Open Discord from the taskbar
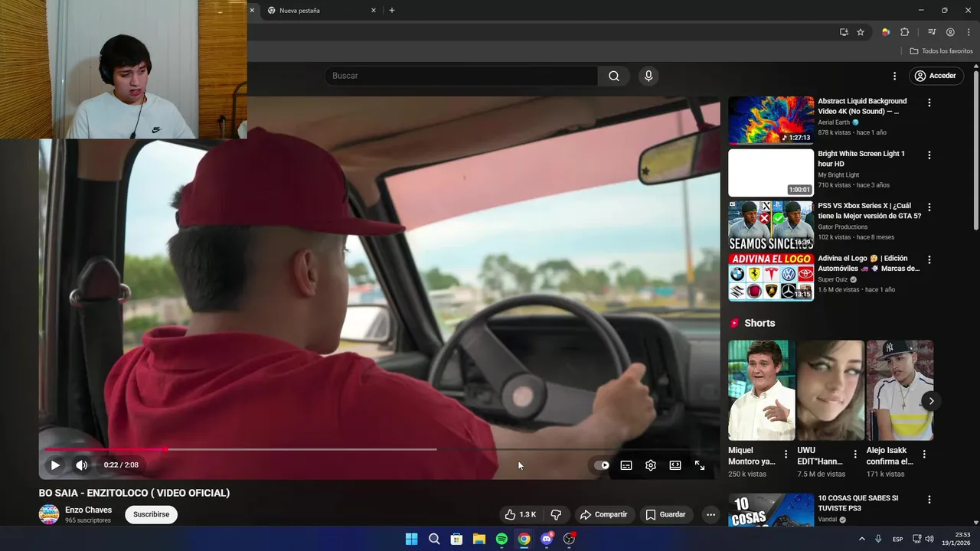Image resolution: width=980 pixels, height=551 pixels. pos(547,539)
